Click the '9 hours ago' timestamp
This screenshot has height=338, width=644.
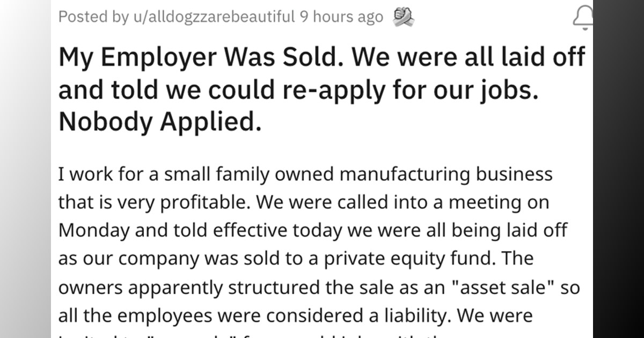click(x=341, y=17)
